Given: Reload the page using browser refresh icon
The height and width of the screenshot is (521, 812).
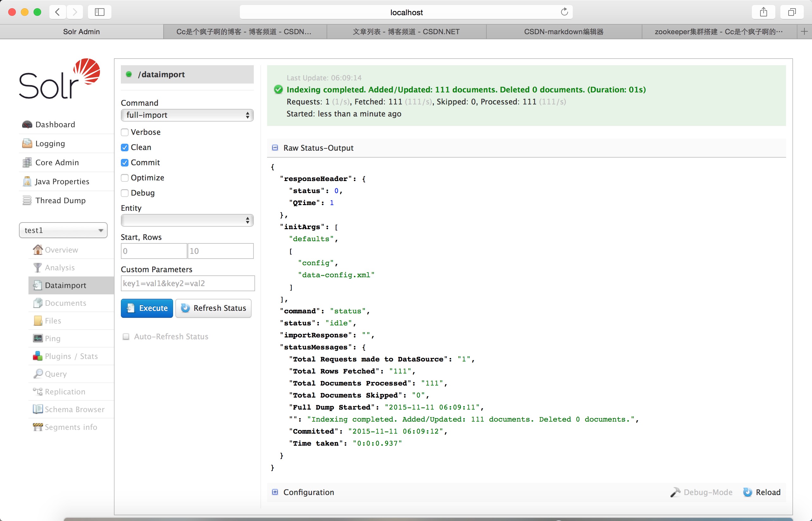Looking at the screenshot, I should 565,12.
